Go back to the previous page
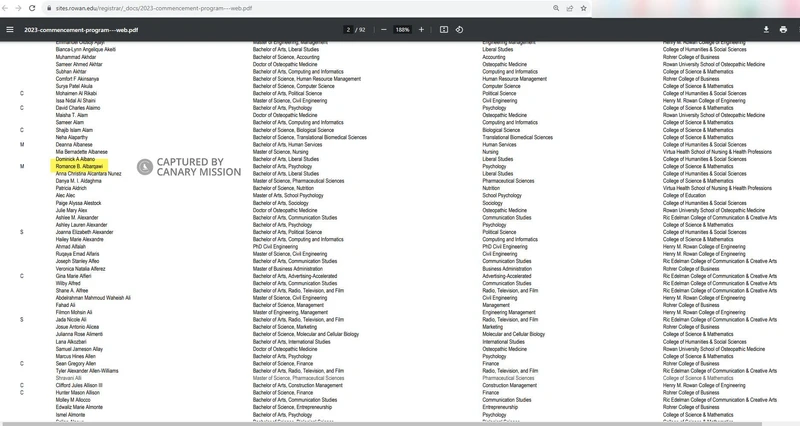 pos(6,8)
